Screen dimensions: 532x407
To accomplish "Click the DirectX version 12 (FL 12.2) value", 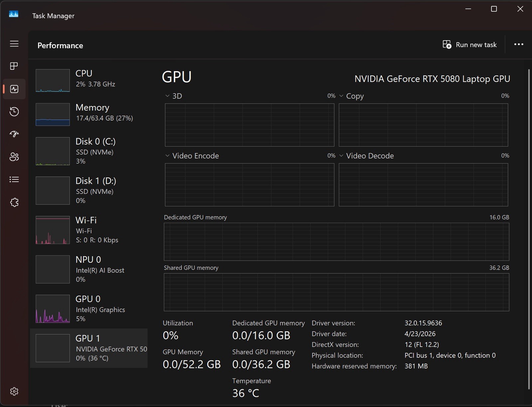I will (422, 345).
